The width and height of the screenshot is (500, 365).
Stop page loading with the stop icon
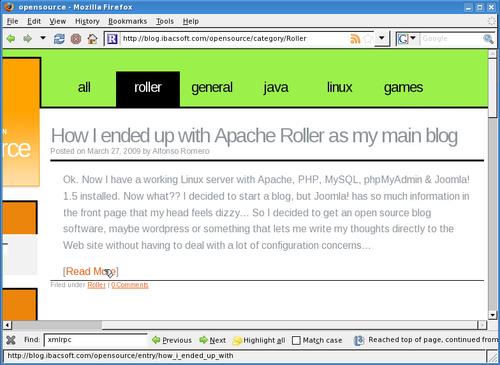pyautogui.click(x=76, y=39)
